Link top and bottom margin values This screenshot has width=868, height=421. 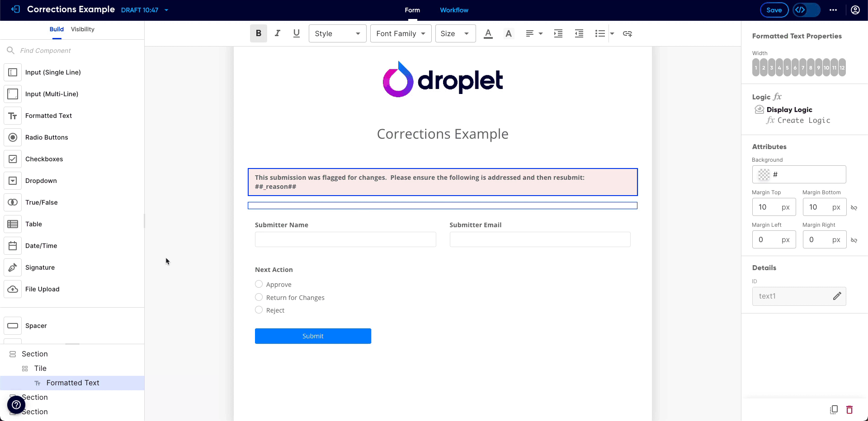[x=854, y=208]
